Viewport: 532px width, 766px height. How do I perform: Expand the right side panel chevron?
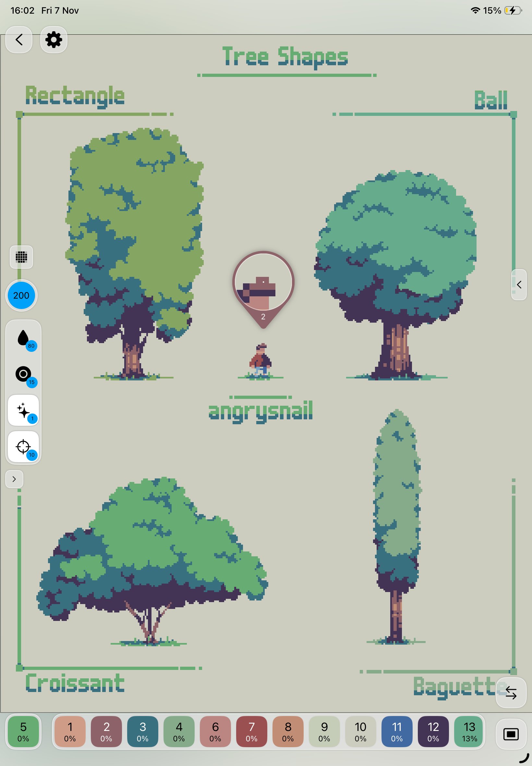click(x=519, y=284)
